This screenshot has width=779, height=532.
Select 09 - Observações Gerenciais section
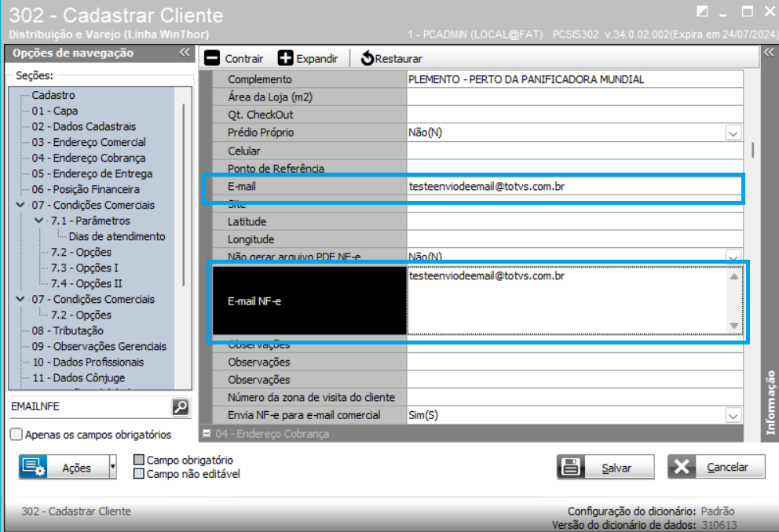[99, 346]
